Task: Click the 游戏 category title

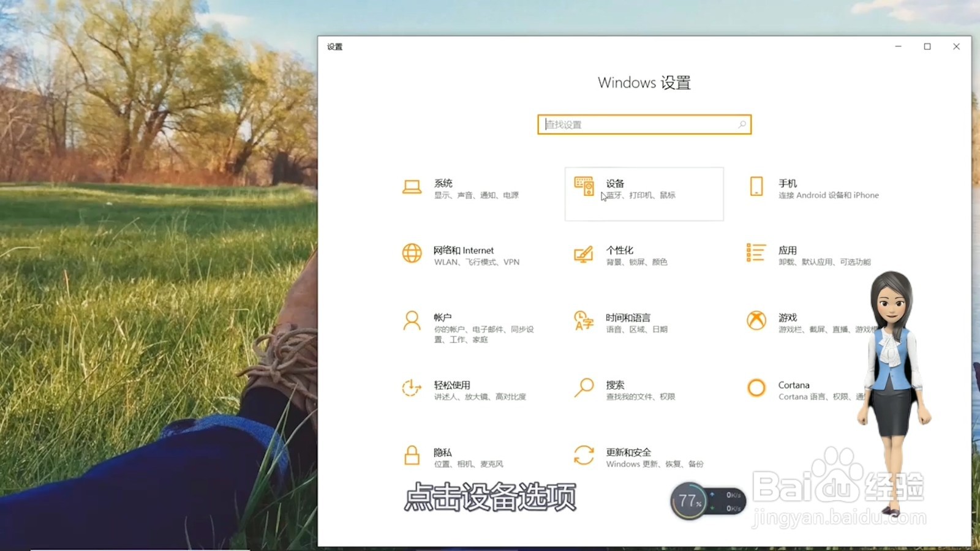Action: [788, 318]
